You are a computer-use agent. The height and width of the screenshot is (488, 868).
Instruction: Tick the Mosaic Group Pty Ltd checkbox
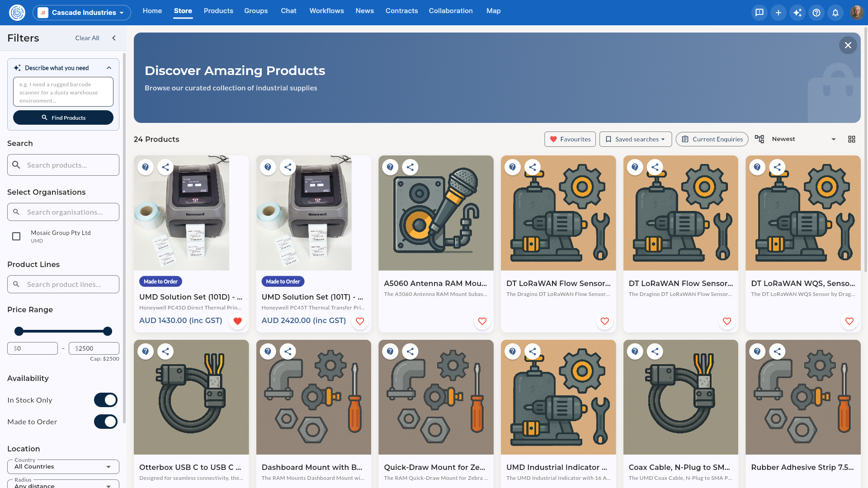click(16, 236)
